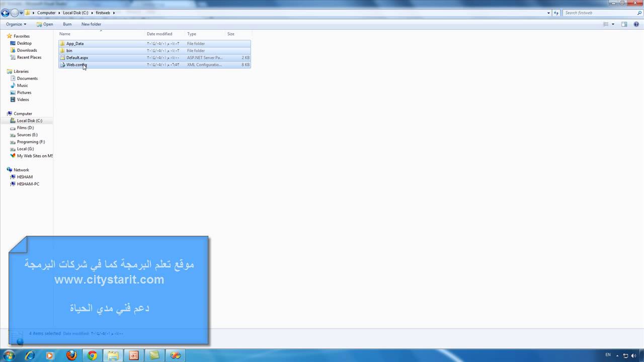
Task: Switch to Visual Studio on taskbar
Action: click(175, 355)
